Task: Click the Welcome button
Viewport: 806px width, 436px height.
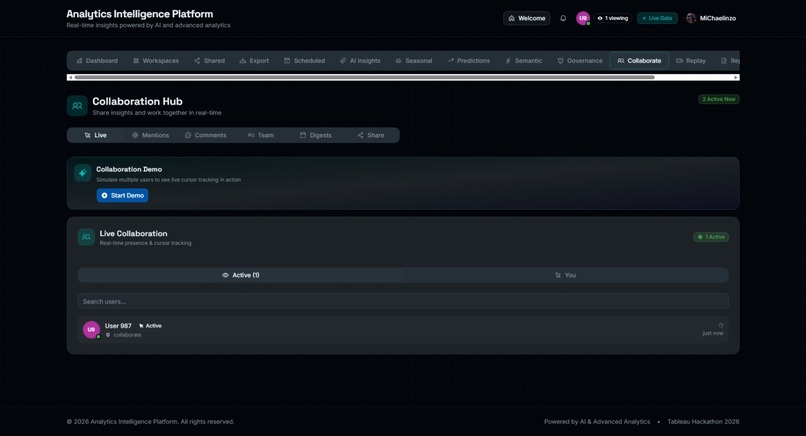Action: click(526, 18)
